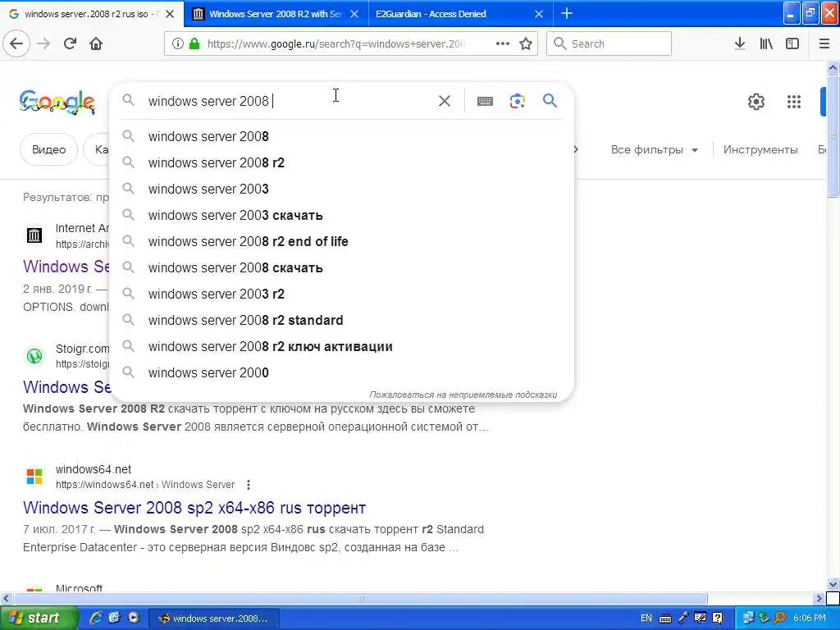Open page actions three-dot menu

[503, 43]
